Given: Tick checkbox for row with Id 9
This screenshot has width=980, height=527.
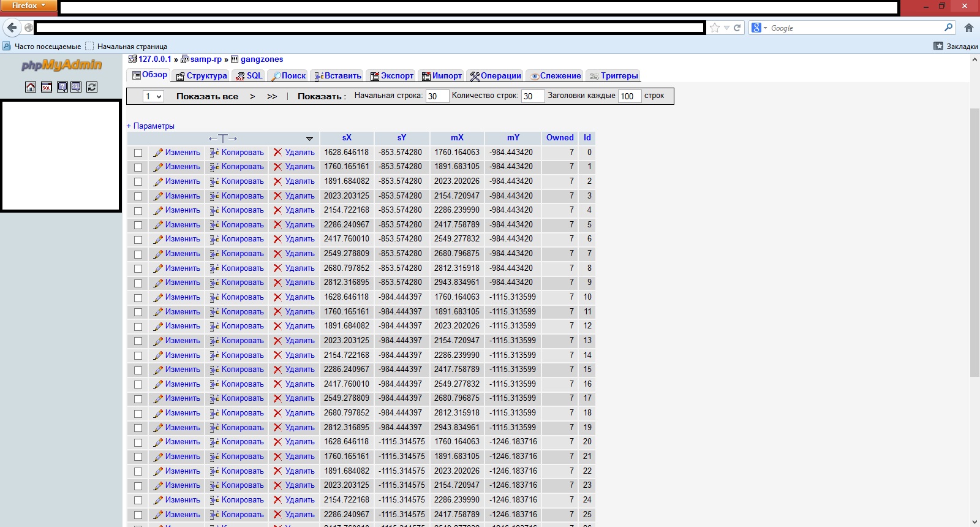Looking at the screenshot, I should point(138,283).
